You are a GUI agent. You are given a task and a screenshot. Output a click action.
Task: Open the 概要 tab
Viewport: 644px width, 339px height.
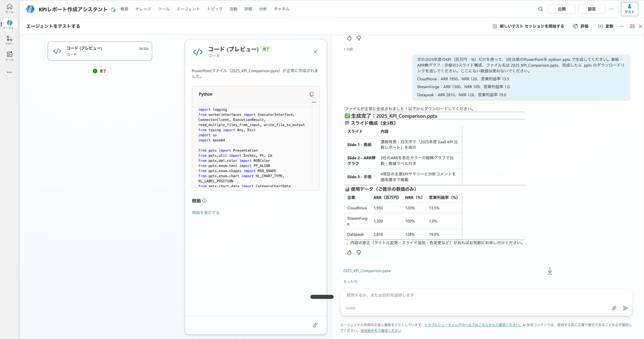[x=124, y=9]
